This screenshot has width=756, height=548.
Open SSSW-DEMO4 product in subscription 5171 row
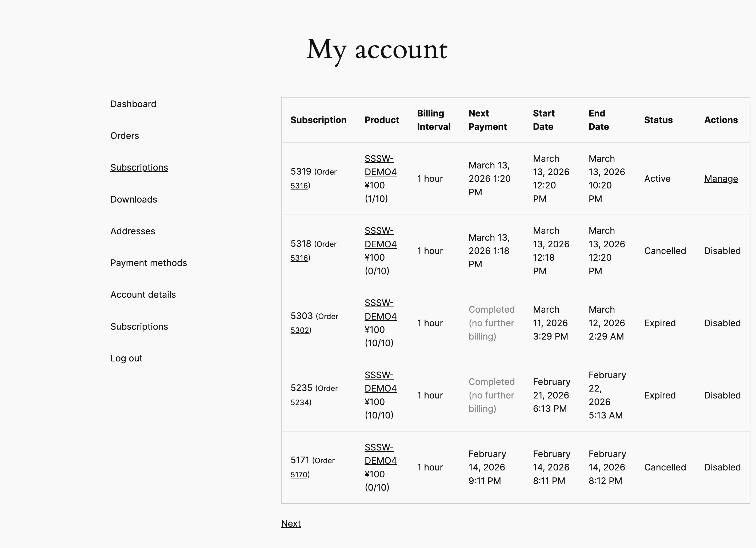pyautogui.click(x=380, y=454)
